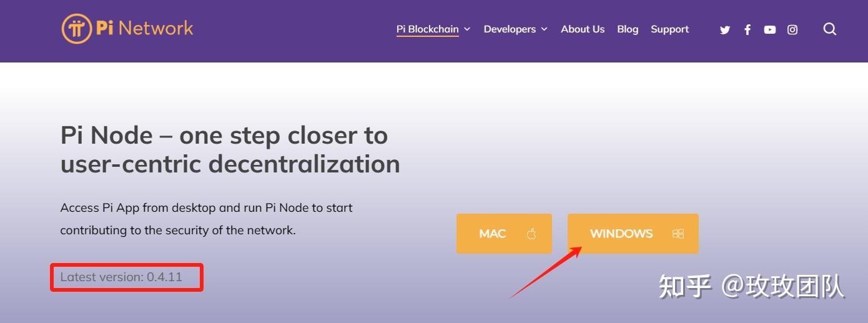Visit the YouTube channel icon
Viewport: 868px width, 323px height.
tap(770, 29)
